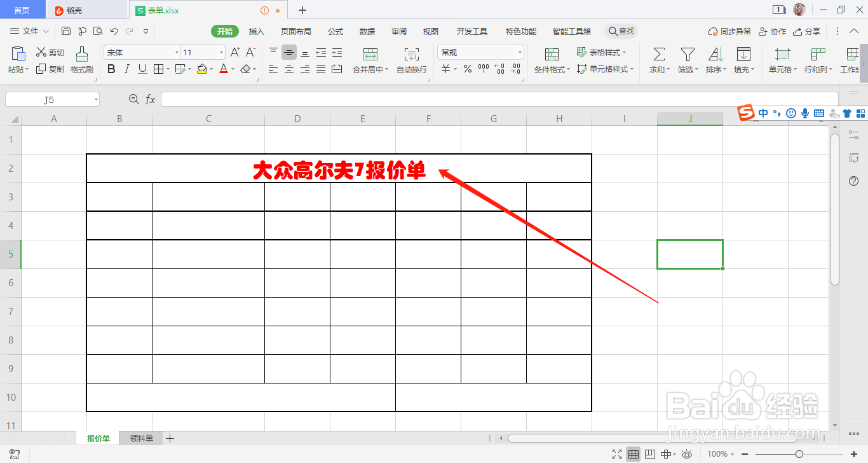Click the Undo arrow icon

114,31
